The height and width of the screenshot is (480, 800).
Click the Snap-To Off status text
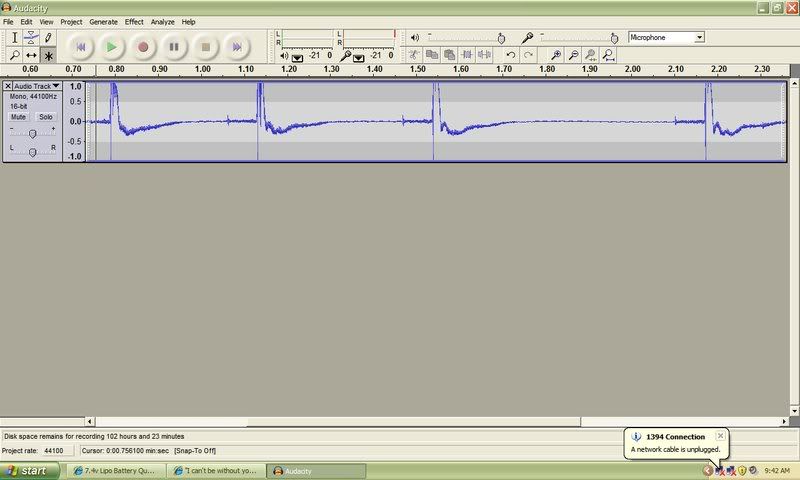(195, 451)
